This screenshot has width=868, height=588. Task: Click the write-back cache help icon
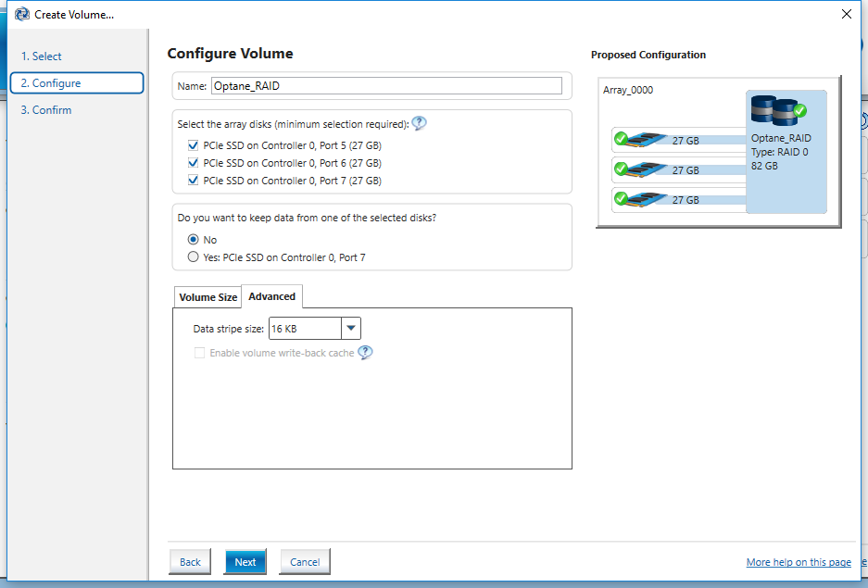pos(365,353)
